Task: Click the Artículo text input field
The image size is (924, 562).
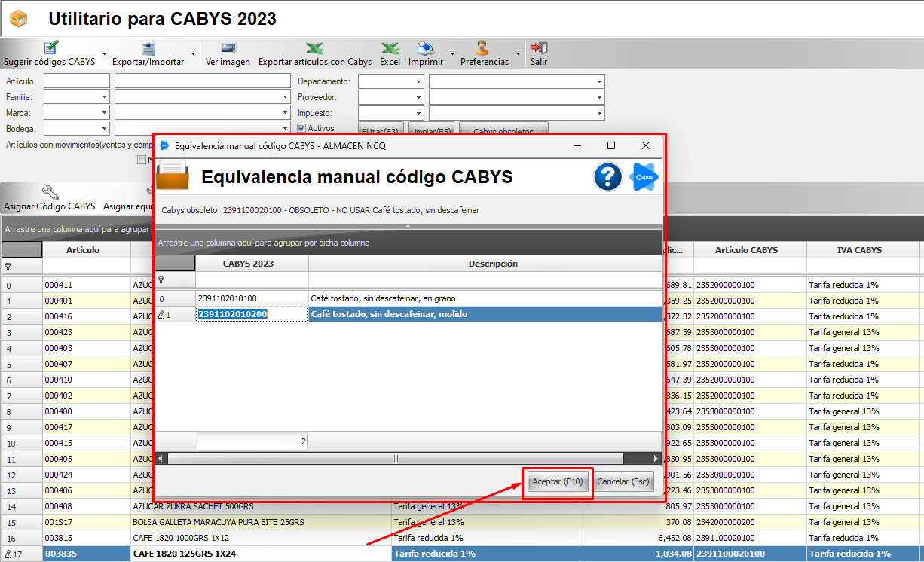Action: tap(77, 81)
